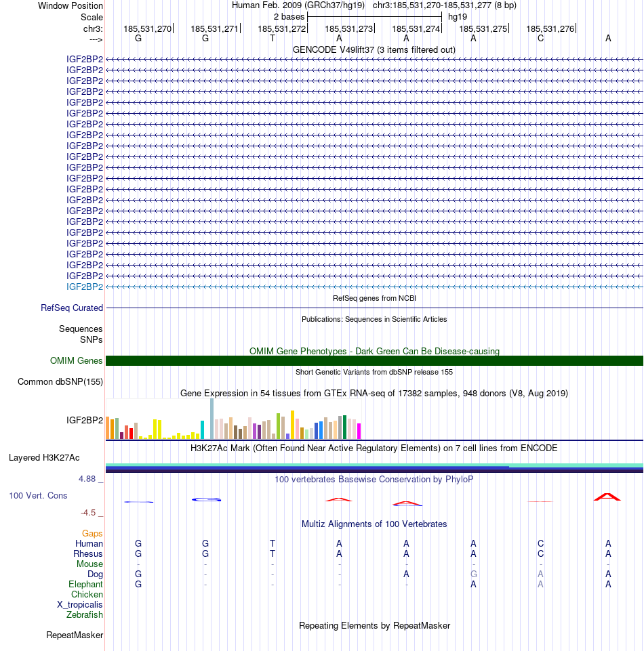Click the Elephant alignment row label
The height and width of the screenshot is (651, 644).
(85, 584)
